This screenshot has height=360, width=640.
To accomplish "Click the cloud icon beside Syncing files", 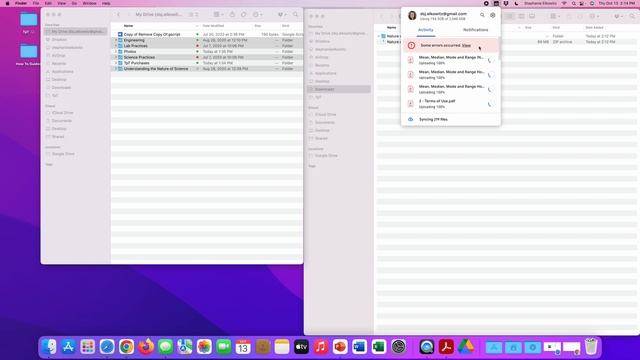I will click(x=411, y=119).
